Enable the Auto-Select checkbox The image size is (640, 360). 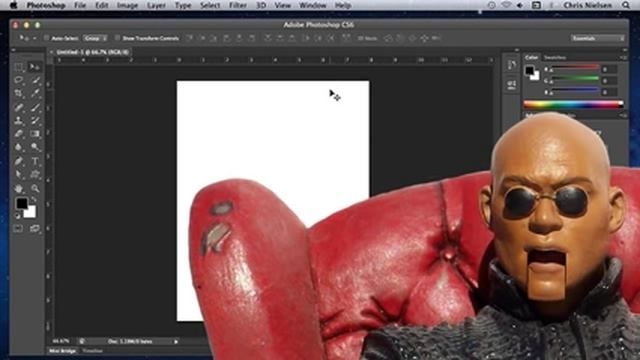click(47, 38)
